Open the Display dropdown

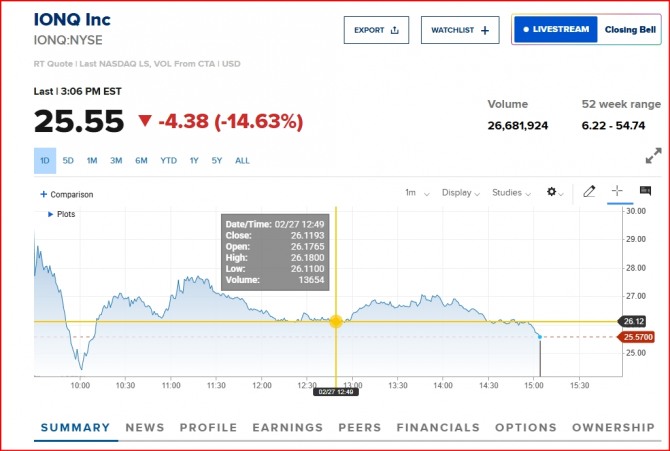pyautogui.click(x=461, y=192)
